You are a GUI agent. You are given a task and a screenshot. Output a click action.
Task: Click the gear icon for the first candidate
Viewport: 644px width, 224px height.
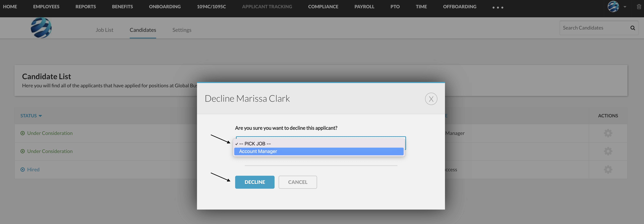608,133
